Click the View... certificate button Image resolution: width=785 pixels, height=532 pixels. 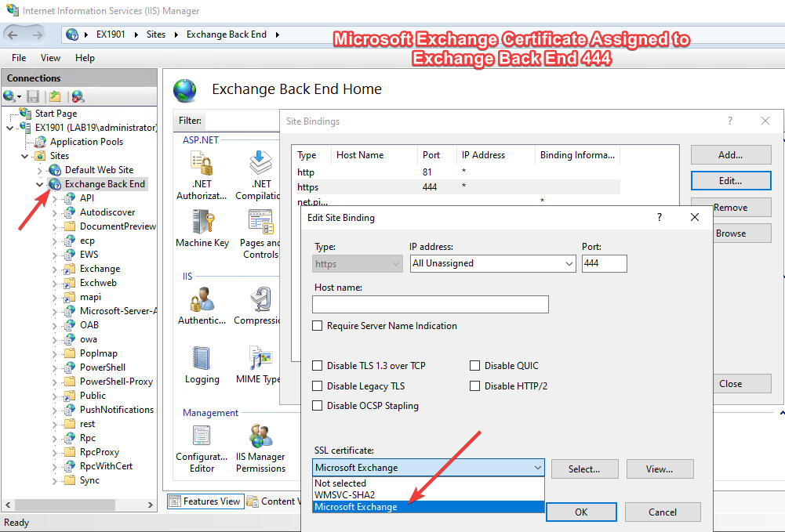pyautogui.click(x=660, y=469)
